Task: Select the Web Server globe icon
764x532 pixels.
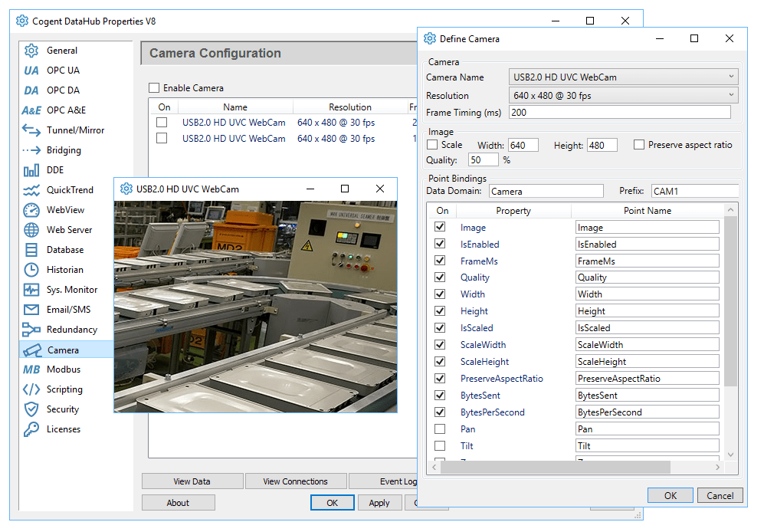Action: (31, 230)
